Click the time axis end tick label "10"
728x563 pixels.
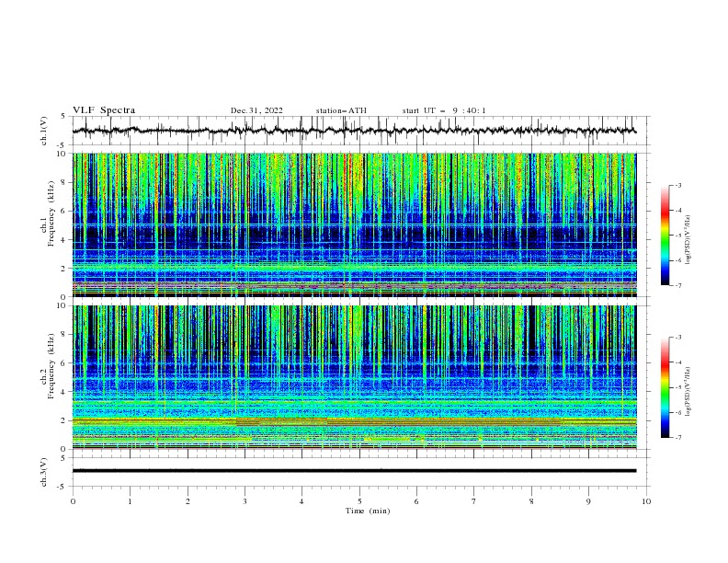click(646, 501)
